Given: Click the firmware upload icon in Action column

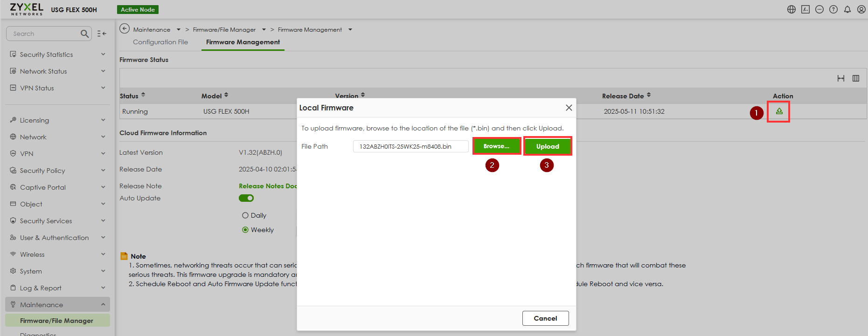Looking at the screenshot, I should [779, 111].
